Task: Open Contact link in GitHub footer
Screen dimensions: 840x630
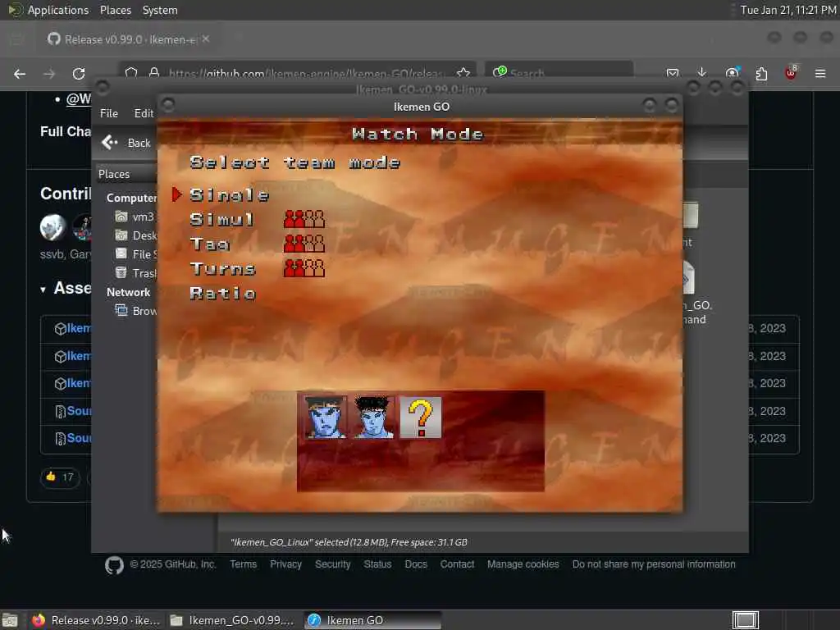Action: coord(457,564)
